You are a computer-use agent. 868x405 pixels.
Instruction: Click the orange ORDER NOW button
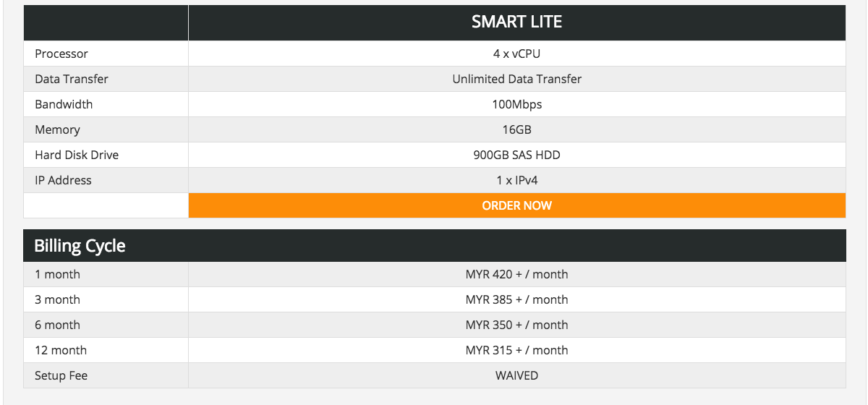516,205
